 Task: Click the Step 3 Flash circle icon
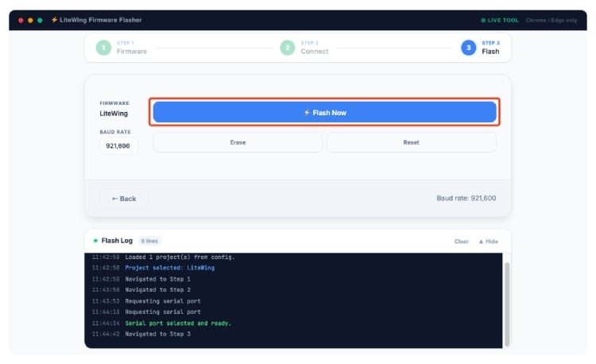click(469, 48)
